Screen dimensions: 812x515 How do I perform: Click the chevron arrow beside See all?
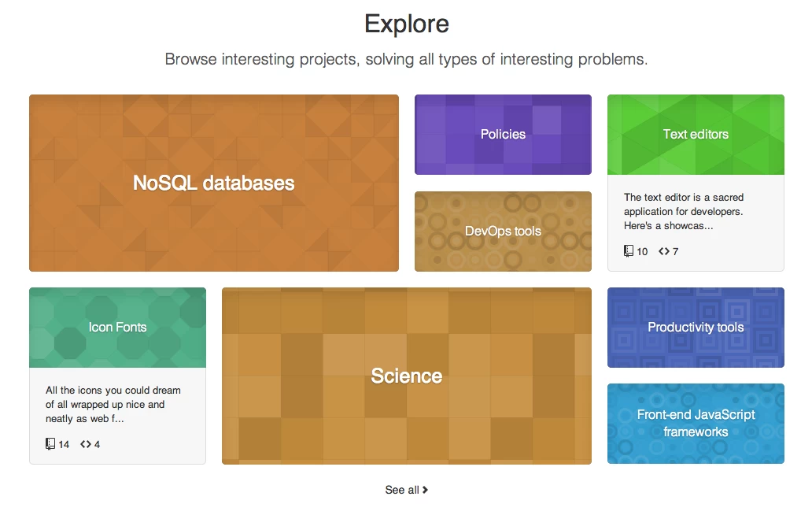click(x=425, y=490)
